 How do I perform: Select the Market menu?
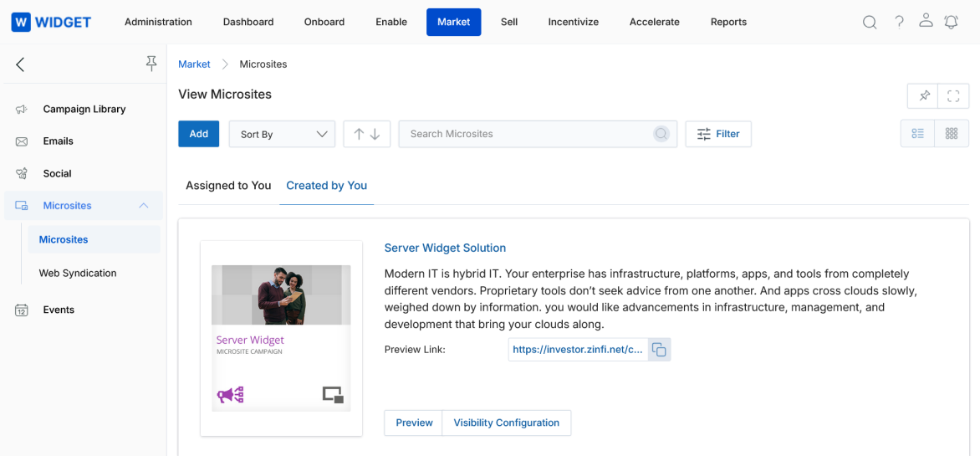[x=454, y=22]
